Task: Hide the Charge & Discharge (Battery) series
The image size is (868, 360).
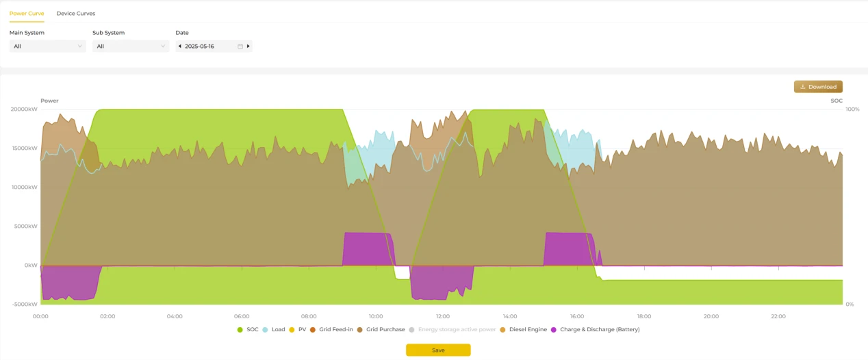Action: point(596,330)
